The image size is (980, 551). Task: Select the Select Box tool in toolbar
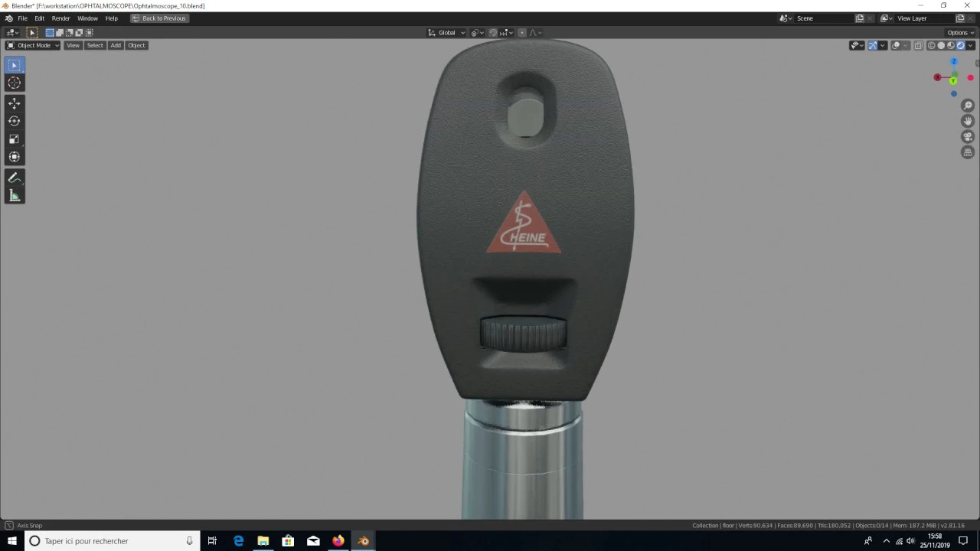coord(14,65)
